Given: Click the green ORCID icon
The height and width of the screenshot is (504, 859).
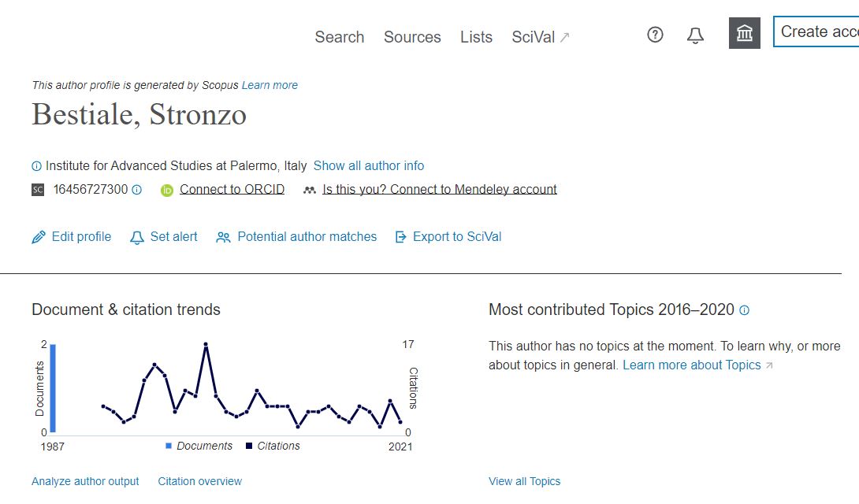Looking at the screenshot, I should (x=167, y=191).
